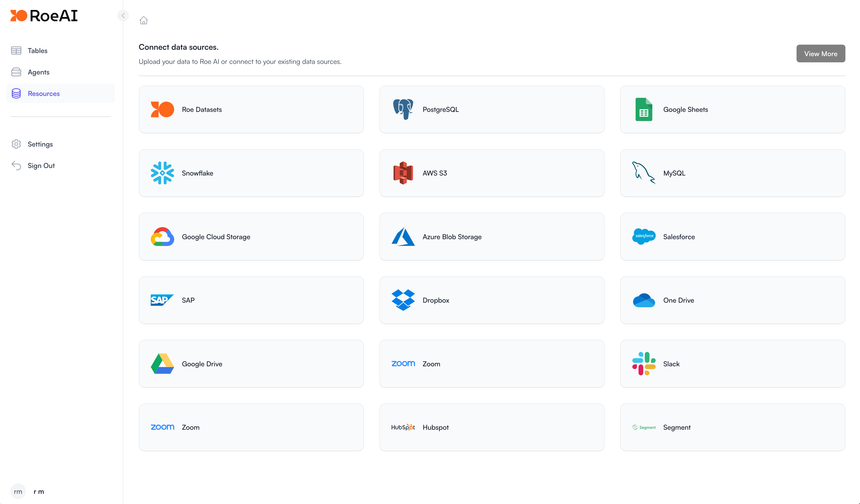Open Settings gear icon

click(16, 144)
